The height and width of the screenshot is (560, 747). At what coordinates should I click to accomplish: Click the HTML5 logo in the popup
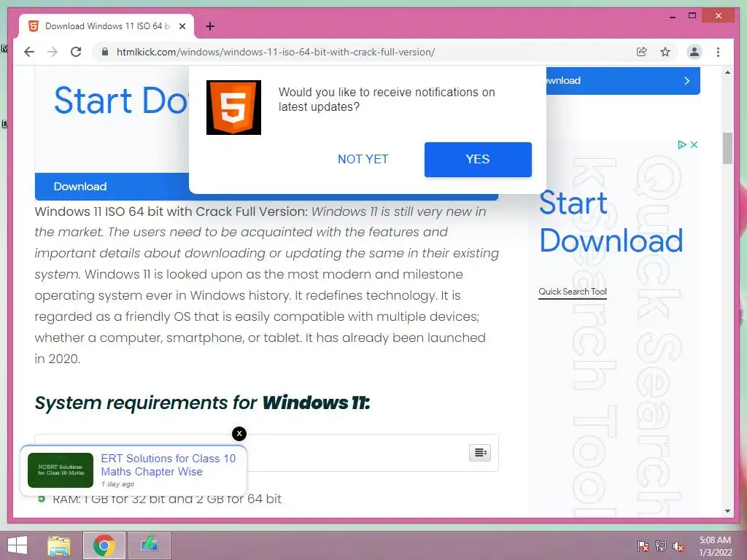tap(233, 108)
